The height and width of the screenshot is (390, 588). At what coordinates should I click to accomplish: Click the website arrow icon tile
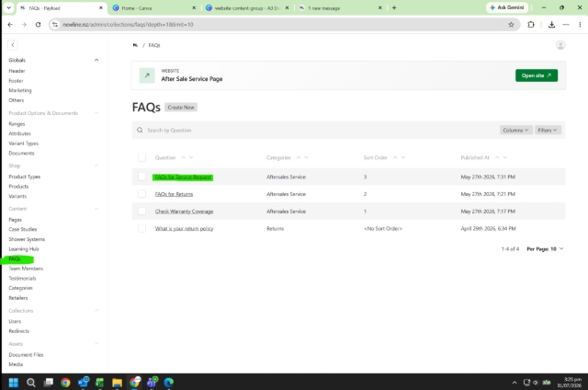pyautogui.click(x=147, y=75)
